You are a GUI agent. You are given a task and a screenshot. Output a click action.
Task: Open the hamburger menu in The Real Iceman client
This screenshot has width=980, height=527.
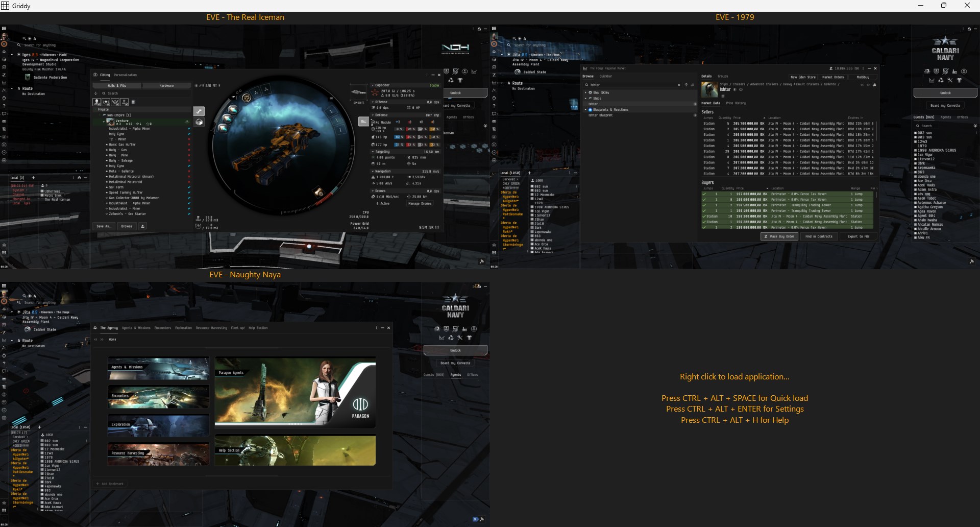pos(4,29)
